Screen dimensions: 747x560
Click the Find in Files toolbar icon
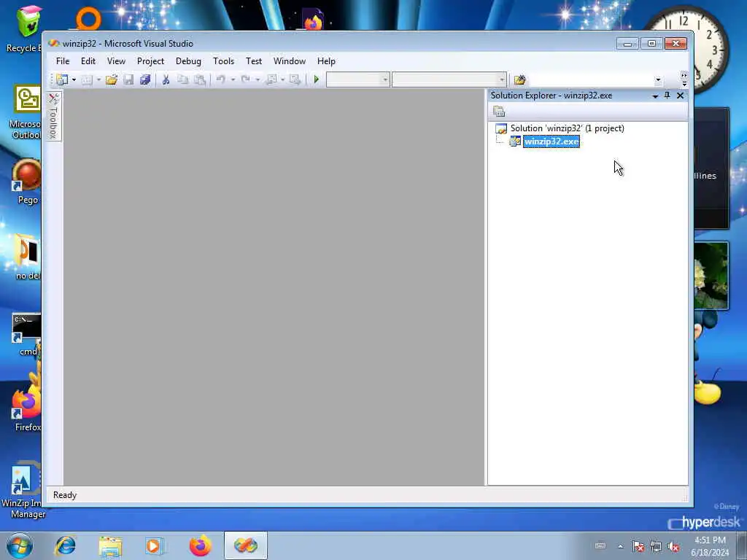pos(519,79)
